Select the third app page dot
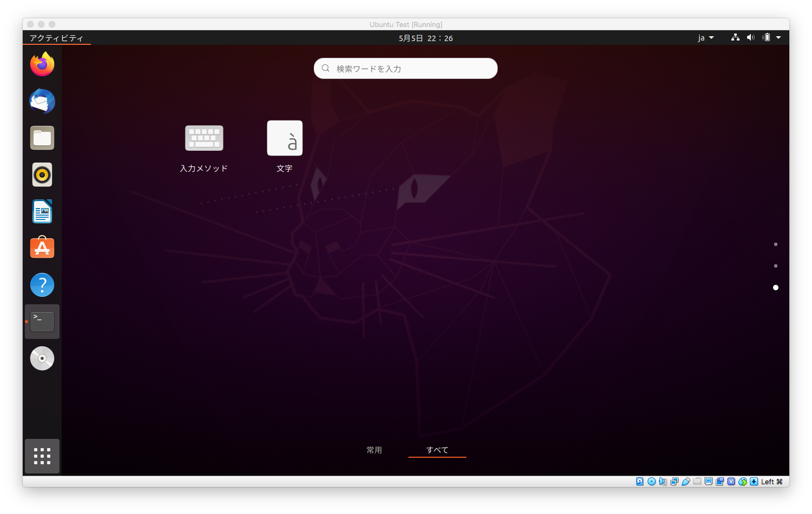 (x=776, y=288)
